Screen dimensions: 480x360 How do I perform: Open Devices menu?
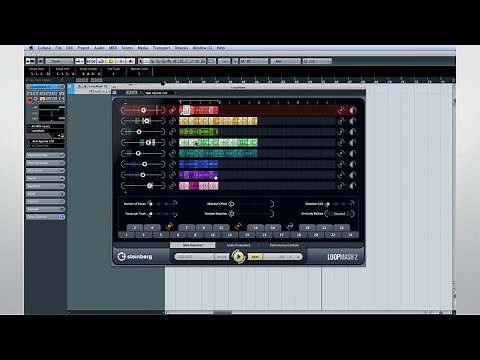pyautogui.click(x=181, y=48)
